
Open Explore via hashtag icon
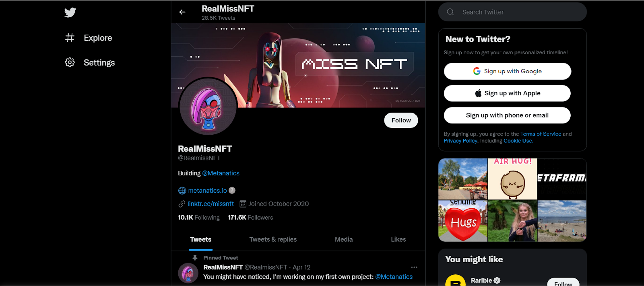pos(70,38)
